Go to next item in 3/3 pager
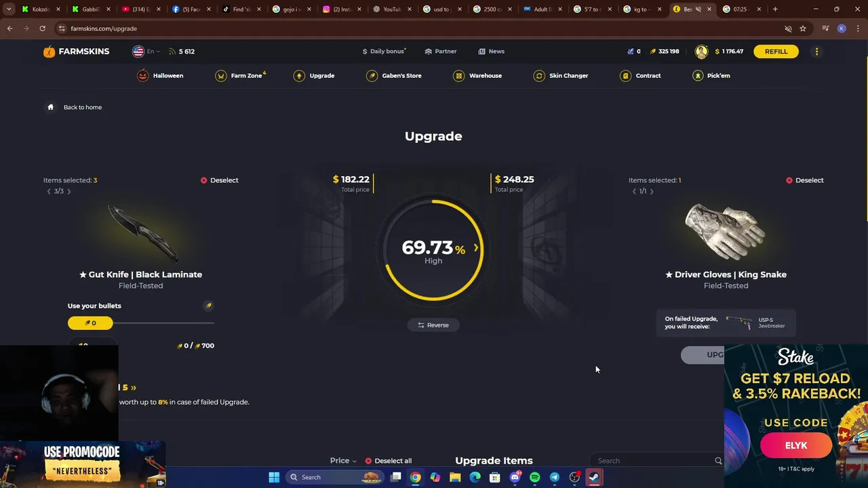Screen dimensions: 868x488 coord(68,192)
